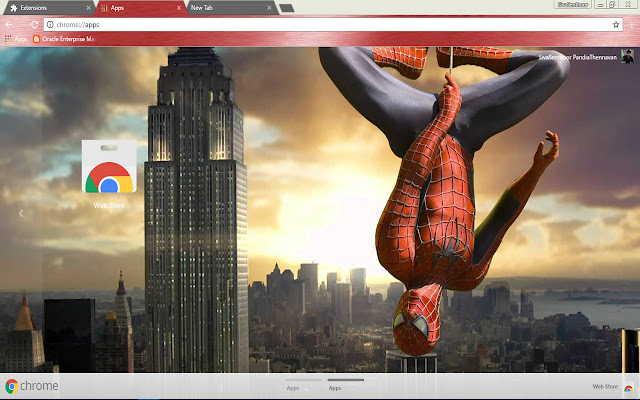Open the Web Store link in footer
640x400 pixels.
click(x=605, y=386)
